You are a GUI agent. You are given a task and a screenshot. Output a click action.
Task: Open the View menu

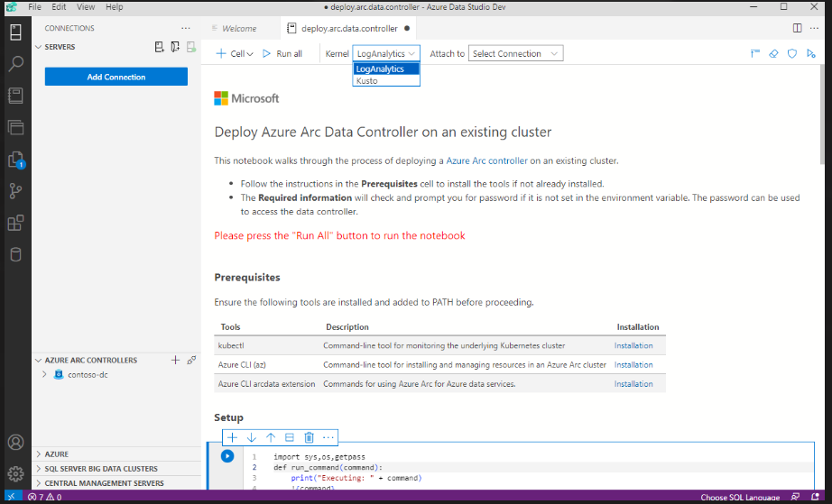point(86,7)
